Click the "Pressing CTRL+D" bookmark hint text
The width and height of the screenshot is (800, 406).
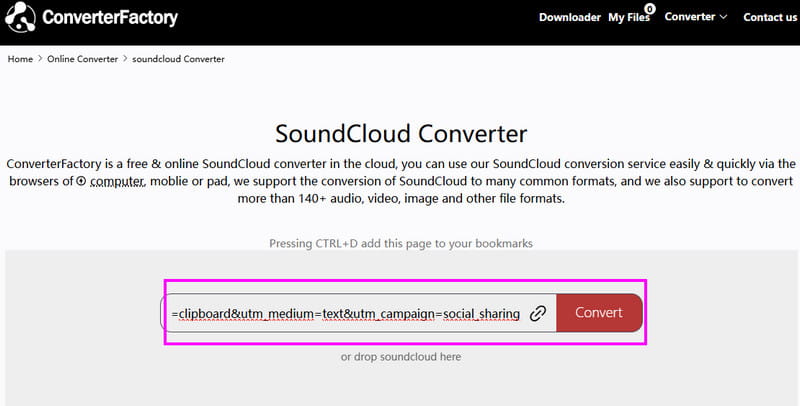point(401,243)
